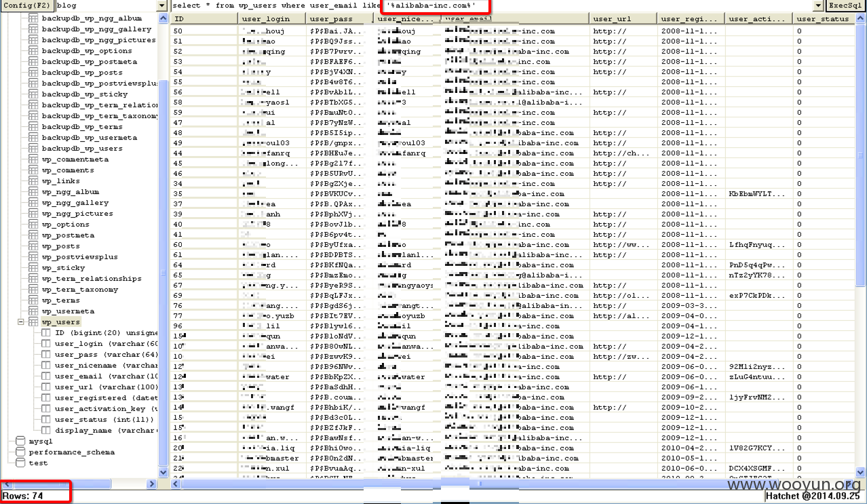Open the blog database dropdown arrow

tap(161, 5)
